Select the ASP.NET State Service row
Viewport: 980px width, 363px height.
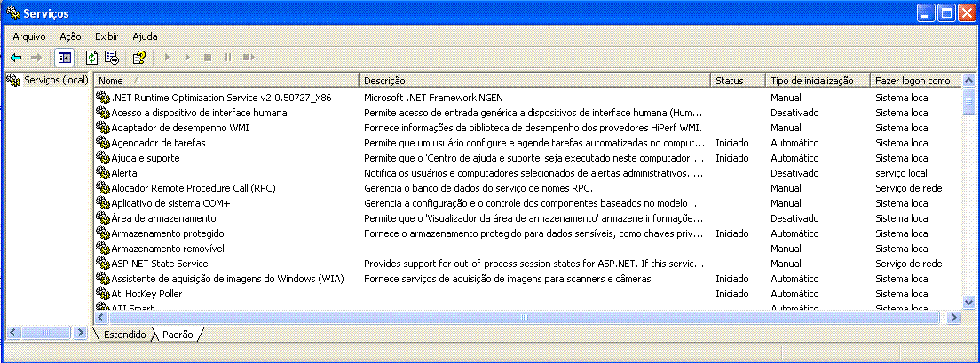coord(160,264)
